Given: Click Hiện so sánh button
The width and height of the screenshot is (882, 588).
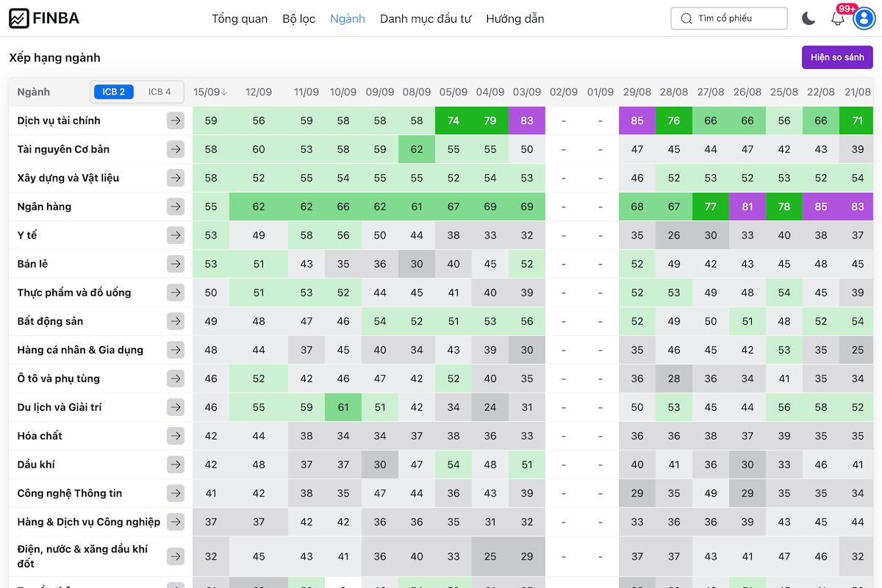Looking at the screenshot, I should click(837, 57).
